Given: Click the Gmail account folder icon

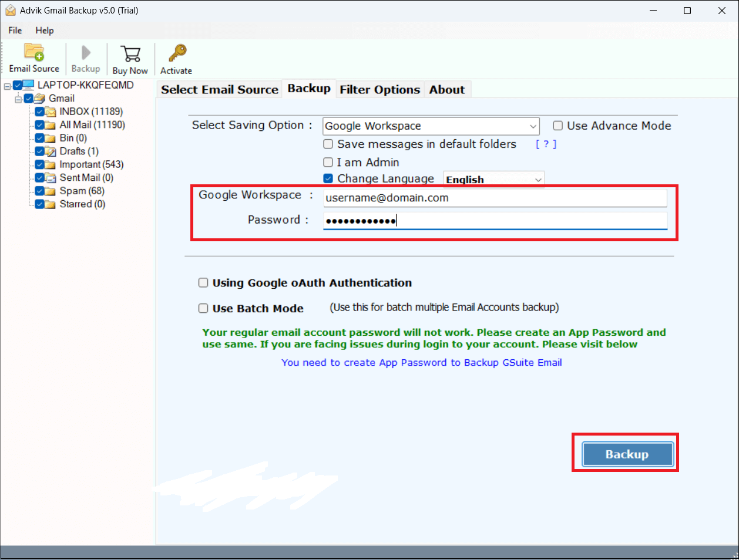Looking at the screenshot, I should tap(41, 99).
